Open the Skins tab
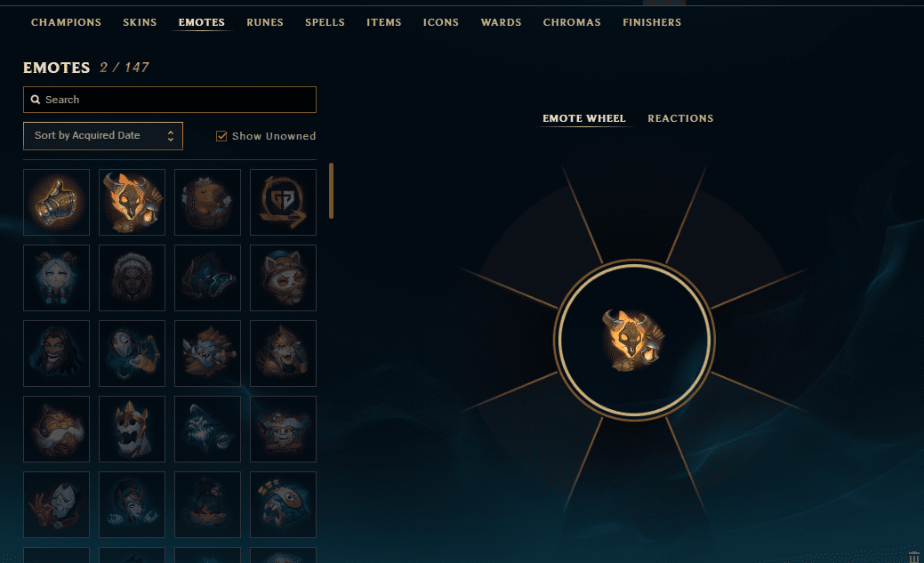This screenshot has width=924, height=563. click(140, 22)
